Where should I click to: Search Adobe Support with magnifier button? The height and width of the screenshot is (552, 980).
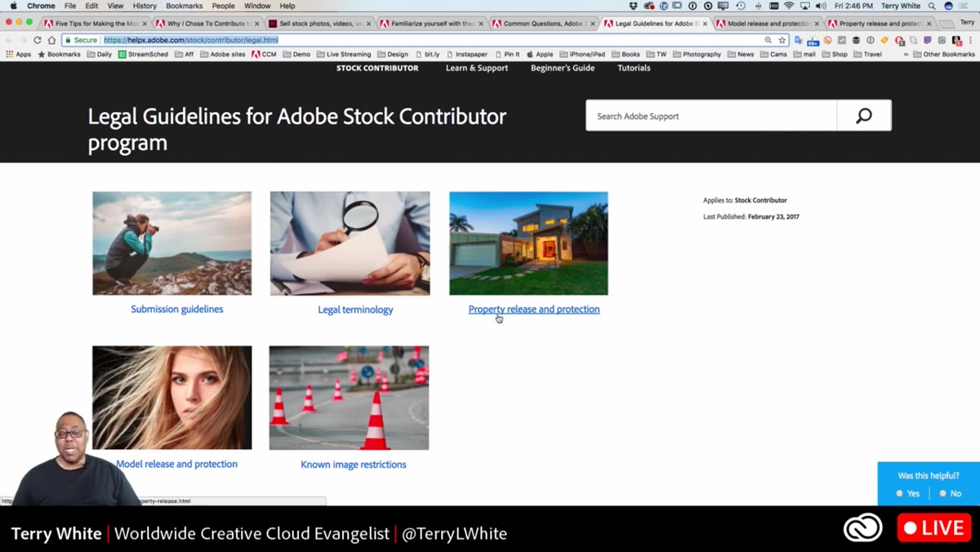864,116
